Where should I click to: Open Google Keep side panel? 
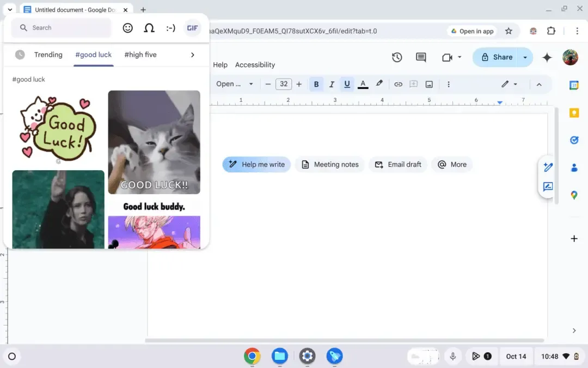tap(574, 113)
